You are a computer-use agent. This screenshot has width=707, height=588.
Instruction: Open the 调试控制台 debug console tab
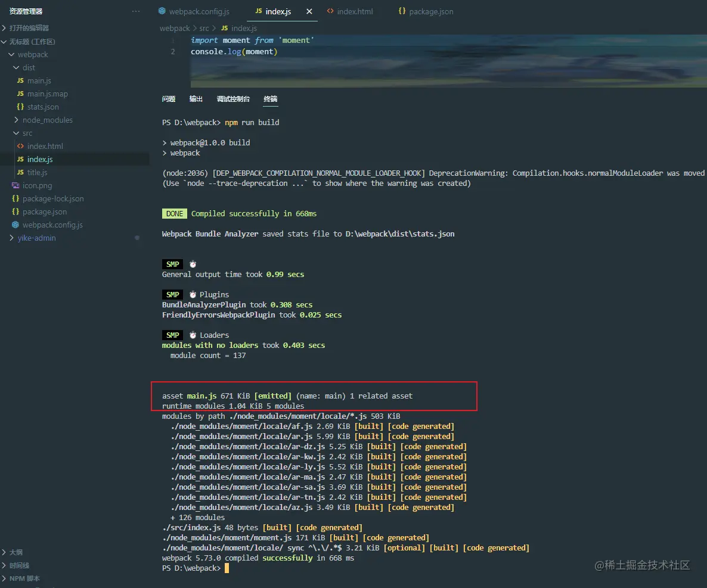(233, 99)
